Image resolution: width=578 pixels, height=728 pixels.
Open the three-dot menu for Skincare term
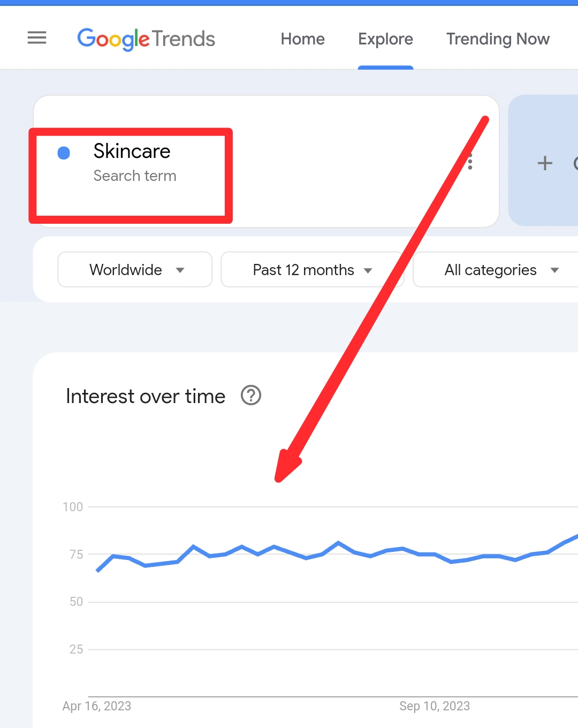point(470,162)
